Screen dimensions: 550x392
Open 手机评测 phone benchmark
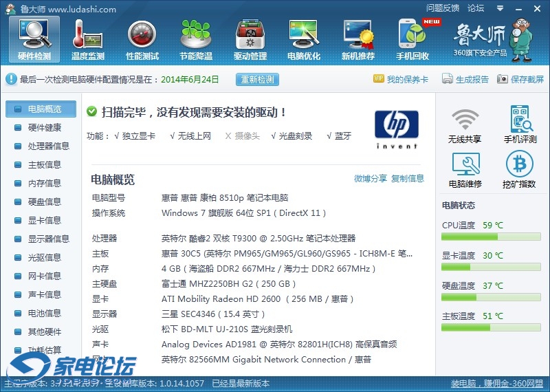(520, 124)
